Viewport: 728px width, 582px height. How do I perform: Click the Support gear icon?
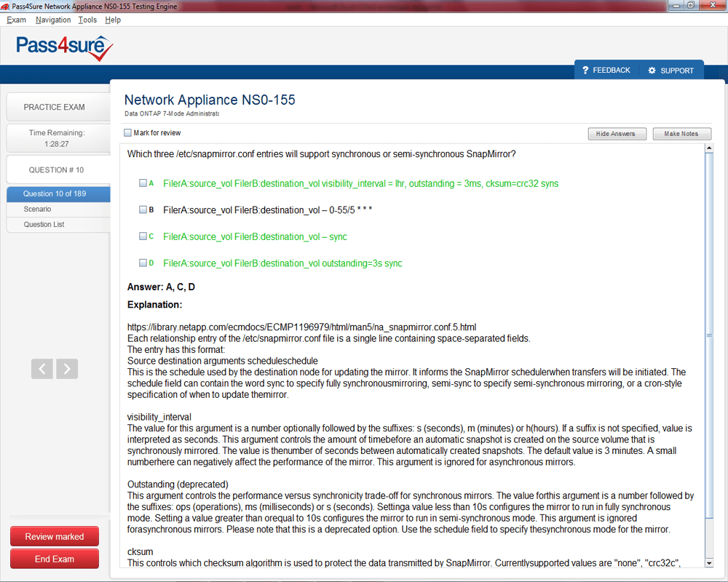pyautogui.click(x=652, y=71)
